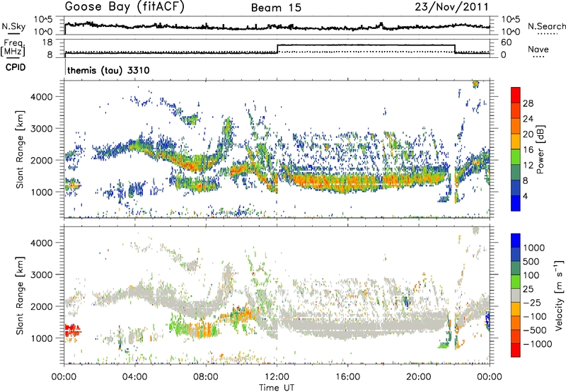The width and height of the screenshot is (566, 392).
Task: Click the 'N.Sky' legend label
Action: tap(13, 26)
